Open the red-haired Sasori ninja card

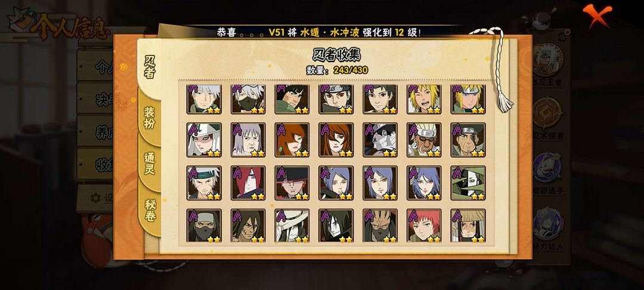coord(425,226)
